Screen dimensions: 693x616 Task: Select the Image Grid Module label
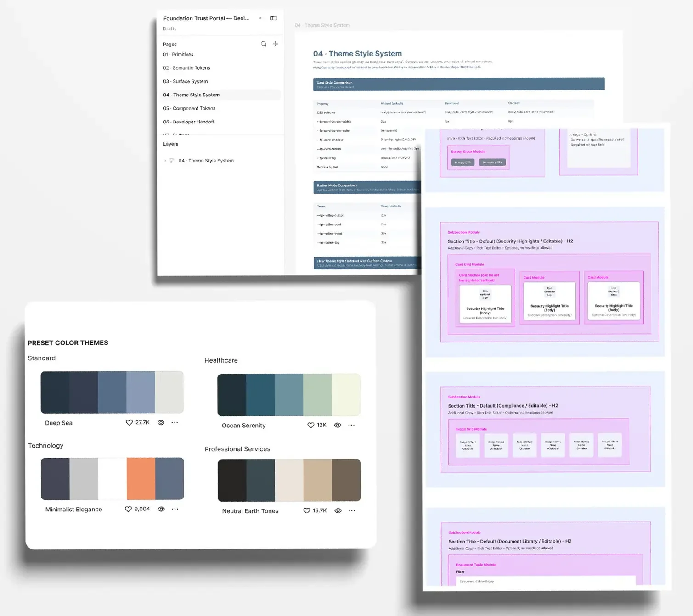(471, 429)
